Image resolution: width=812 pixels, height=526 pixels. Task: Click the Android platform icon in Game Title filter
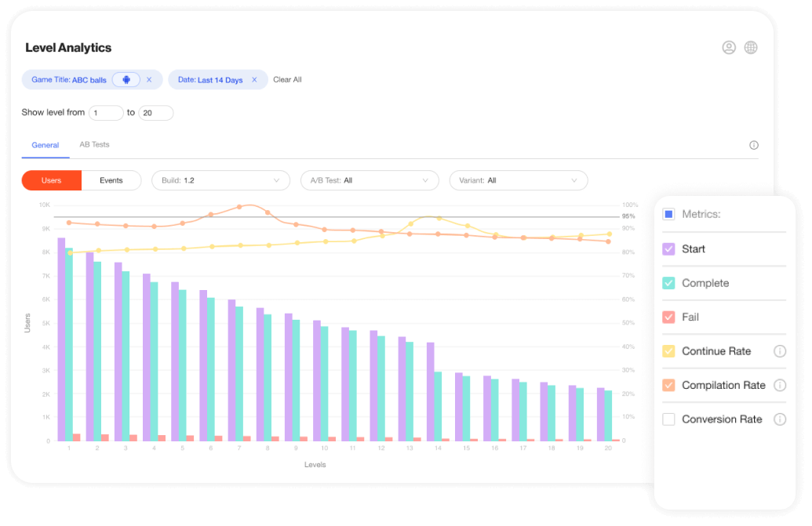pos(126,79)
